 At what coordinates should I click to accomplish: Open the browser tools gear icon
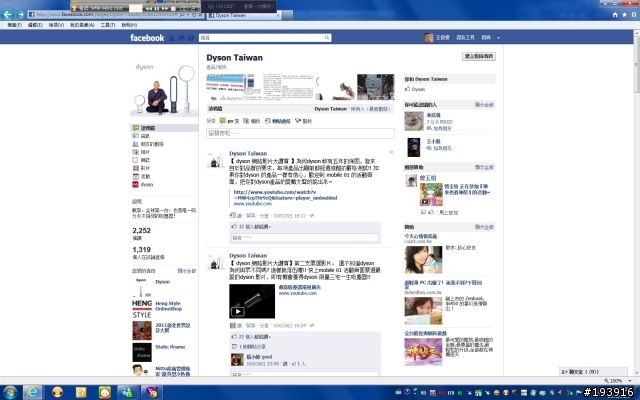(634, 15)
